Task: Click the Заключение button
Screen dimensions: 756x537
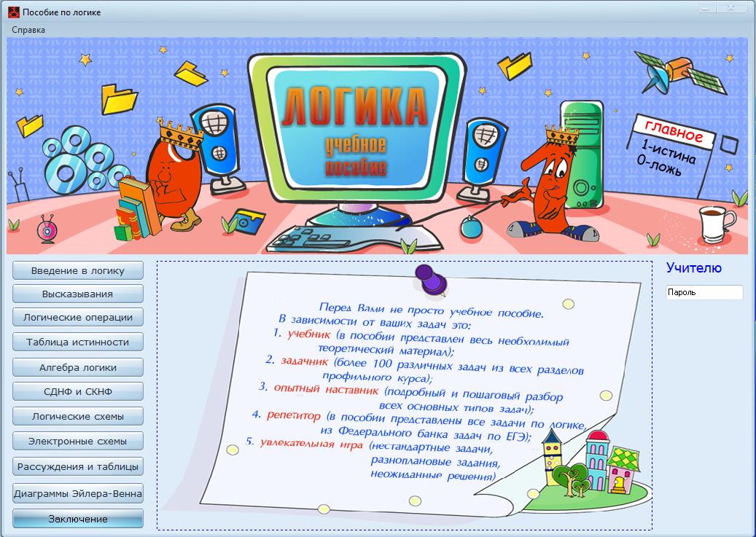Action: pos(77,519)
